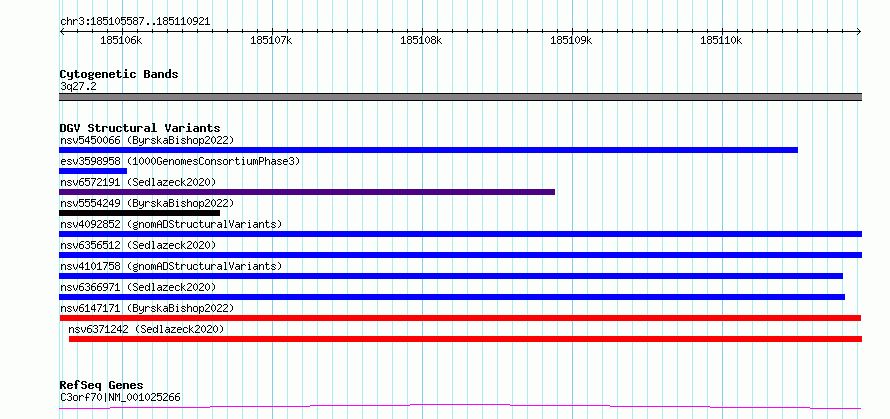Viewport: 890px width, 419px height.
Task: Open the nsv5450066 (ByrskaBishop2022) label
Action: tap(147, 140)
